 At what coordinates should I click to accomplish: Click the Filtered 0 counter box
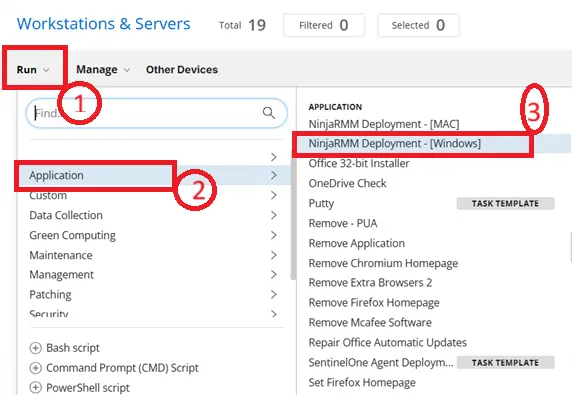click(324, 25)
